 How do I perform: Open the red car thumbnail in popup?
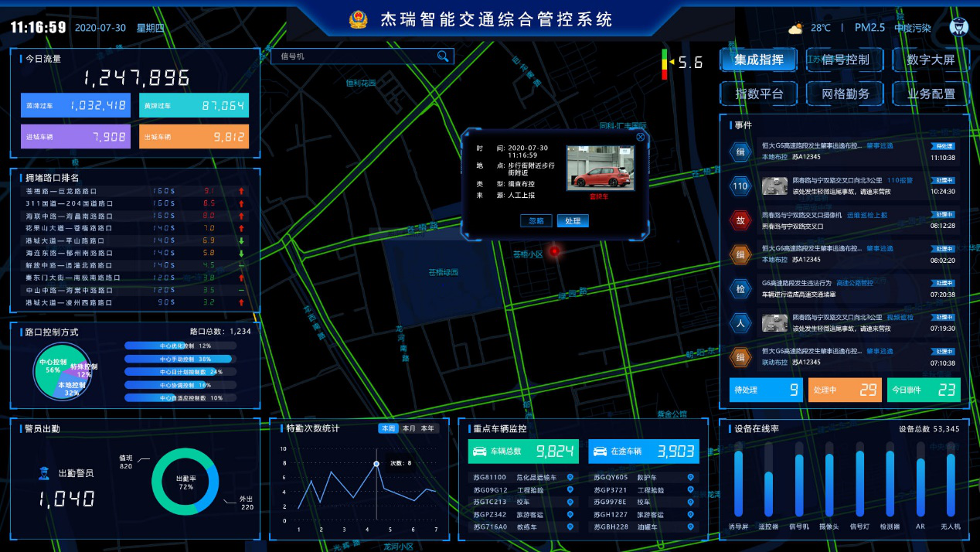click(600, 168)
